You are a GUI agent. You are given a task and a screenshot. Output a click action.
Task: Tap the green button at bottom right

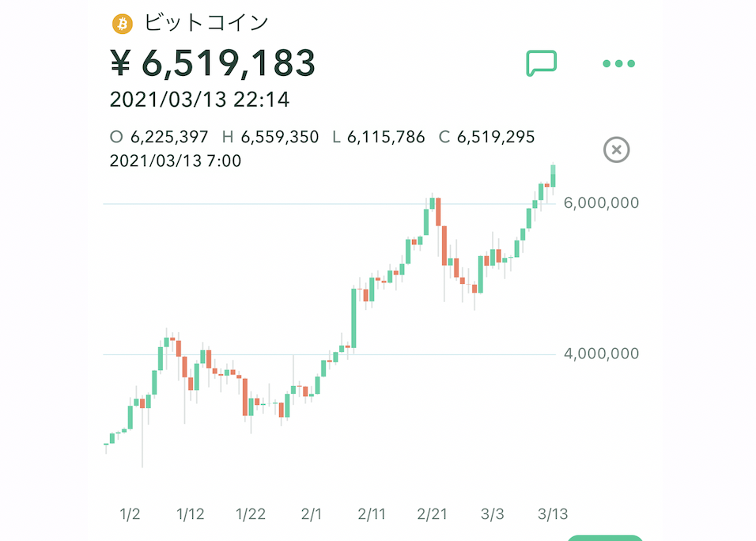coord(605,538)
